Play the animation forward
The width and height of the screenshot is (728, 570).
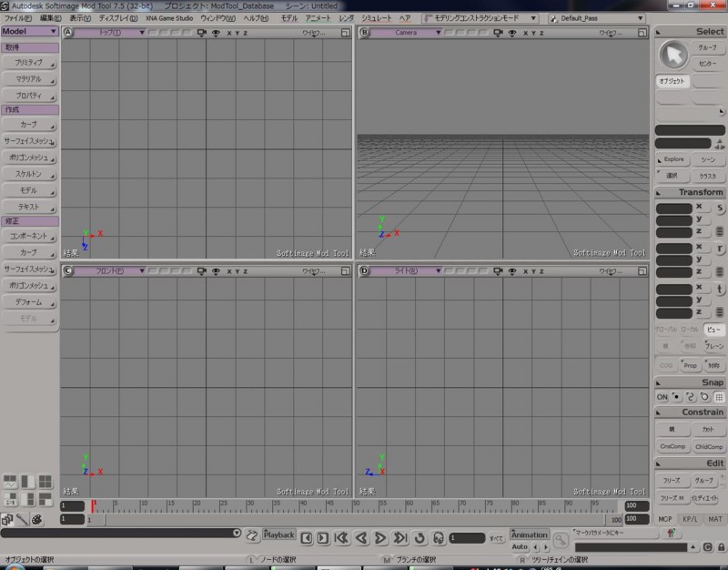(379, 538)
